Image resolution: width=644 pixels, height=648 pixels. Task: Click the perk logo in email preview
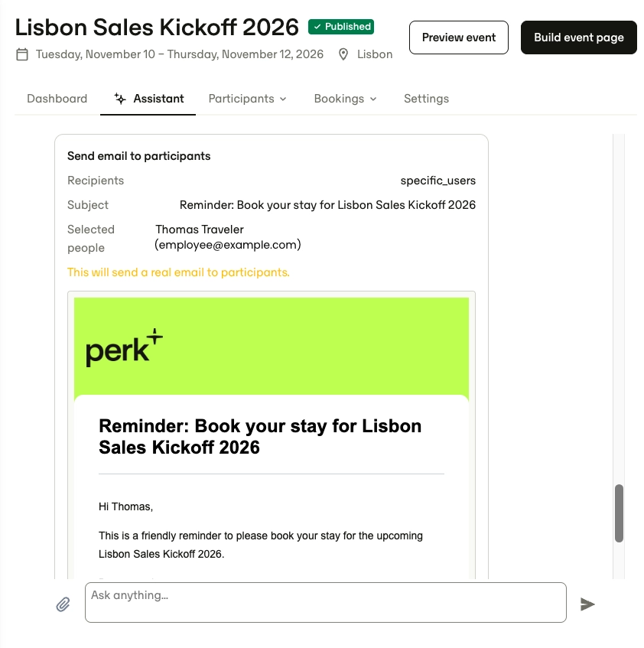coord(124,348)
